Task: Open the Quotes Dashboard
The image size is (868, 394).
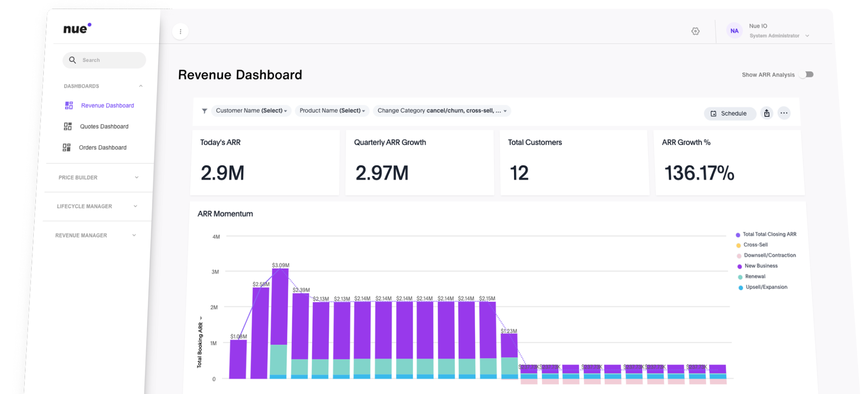Action: pos(104,127)
